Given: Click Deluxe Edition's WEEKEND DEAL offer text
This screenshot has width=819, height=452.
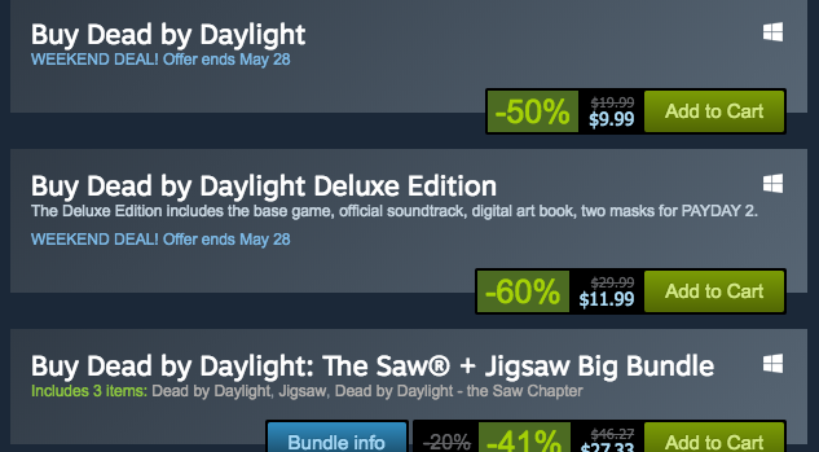Looking at the screenshot, I should coord(160,239).
